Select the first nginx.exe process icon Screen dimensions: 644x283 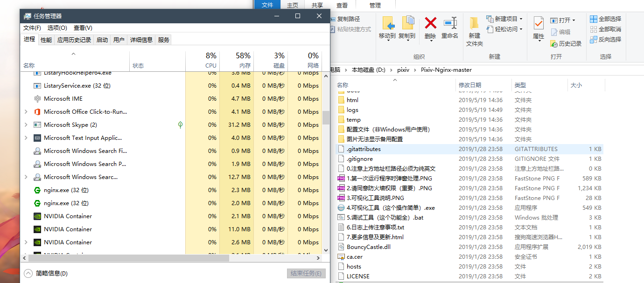37,190
